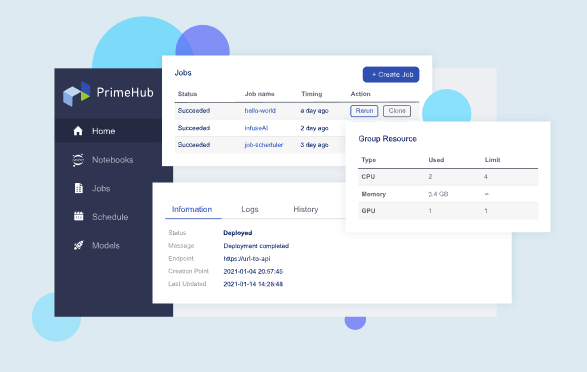Click the PrimeHub logo icon
The height and width of the screenshot is (372, 587).
(77, 94)
